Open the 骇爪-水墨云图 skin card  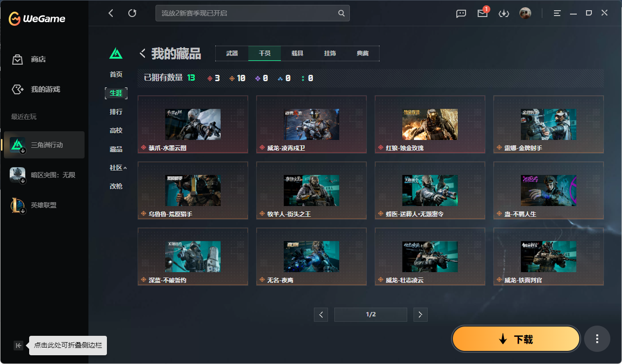point(193,124)
